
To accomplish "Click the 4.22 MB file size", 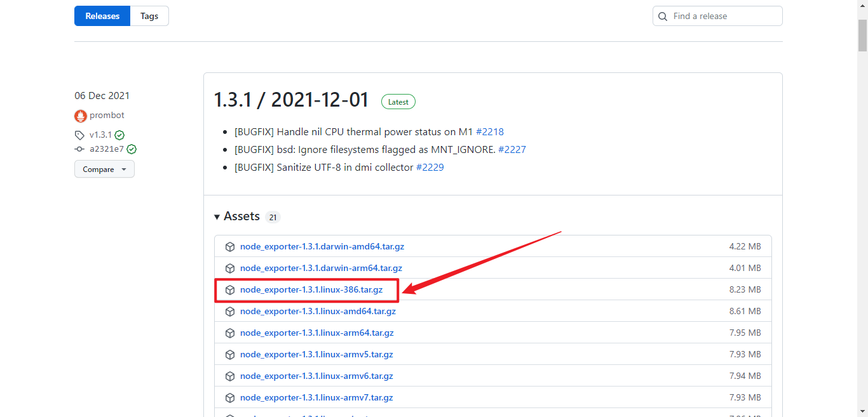I will [x=745, y=246].
